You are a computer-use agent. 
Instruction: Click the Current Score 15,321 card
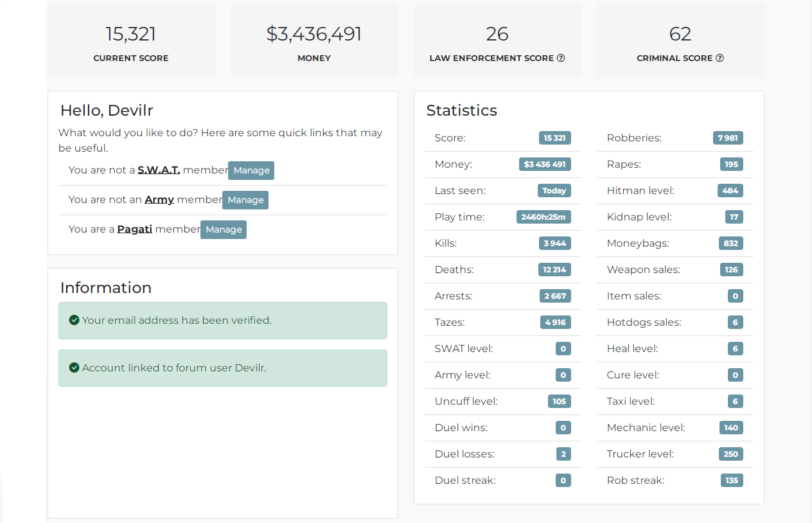[x=131, y=40]
